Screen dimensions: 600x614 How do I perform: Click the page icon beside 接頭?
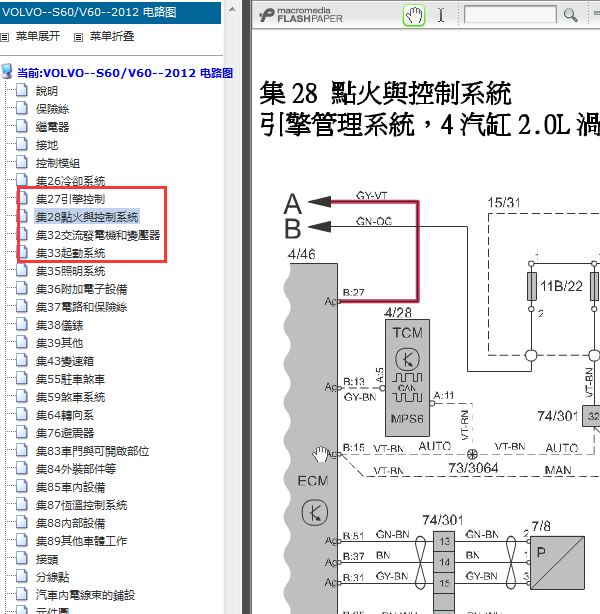(x=22, y=558)
